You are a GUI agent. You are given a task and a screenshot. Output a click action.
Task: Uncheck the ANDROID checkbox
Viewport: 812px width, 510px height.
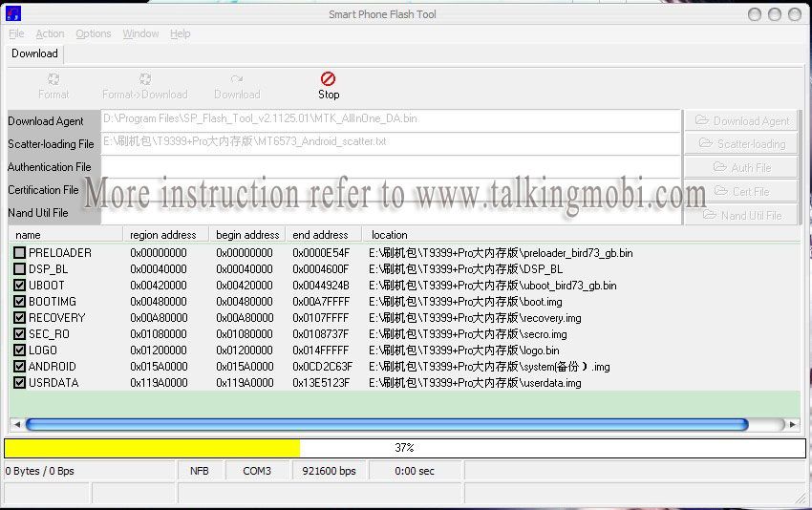tap(20, 366)
